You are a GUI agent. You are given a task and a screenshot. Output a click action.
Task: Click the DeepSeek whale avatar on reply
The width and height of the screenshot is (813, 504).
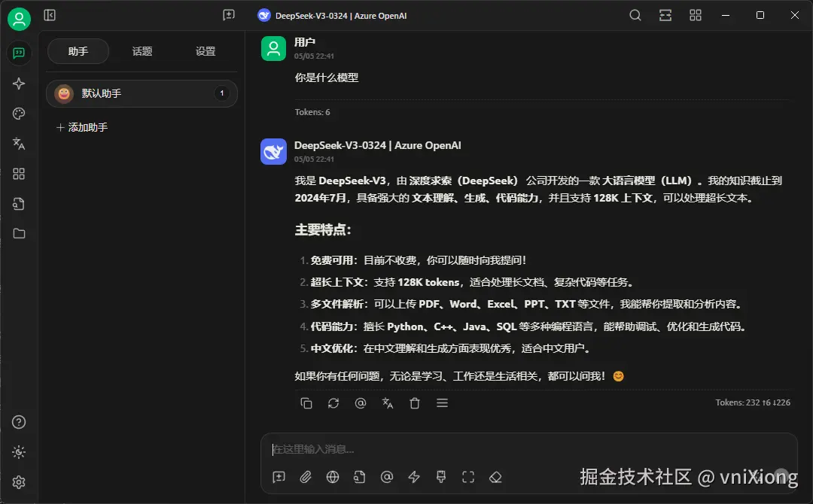(x=273, y=151)
